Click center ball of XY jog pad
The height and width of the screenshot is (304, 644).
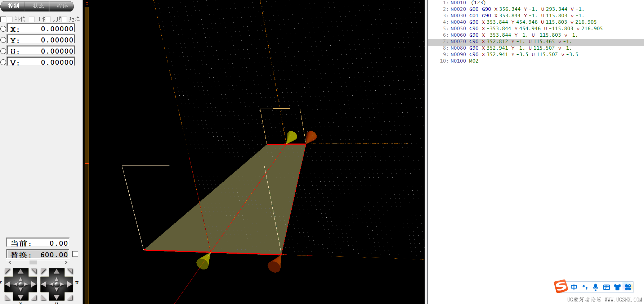point(21,284)
